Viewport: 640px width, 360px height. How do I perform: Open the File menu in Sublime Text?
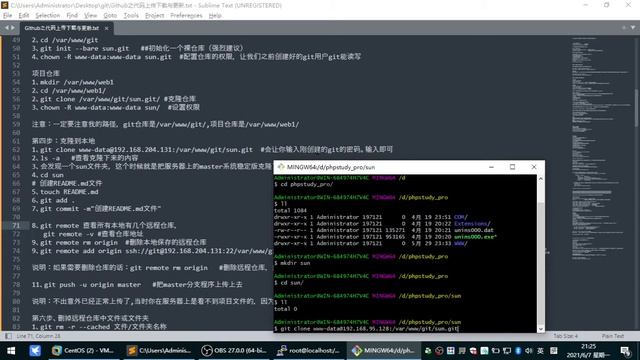7,16
